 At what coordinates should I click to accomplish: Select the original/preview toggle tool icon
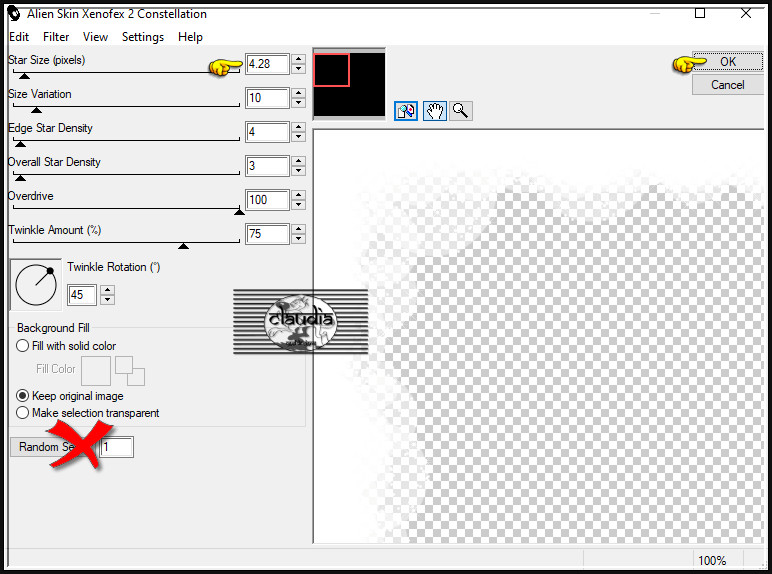[x=406, y=111]
